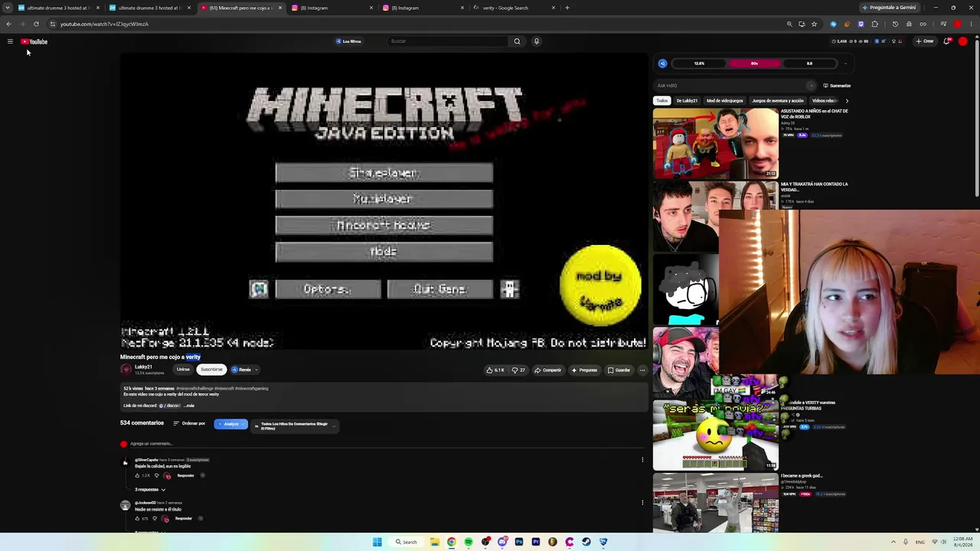Show more filter chips with right arrow
The height and width of the screenshot is (551, 980).
pyautogui.click(x=846, y=100)
